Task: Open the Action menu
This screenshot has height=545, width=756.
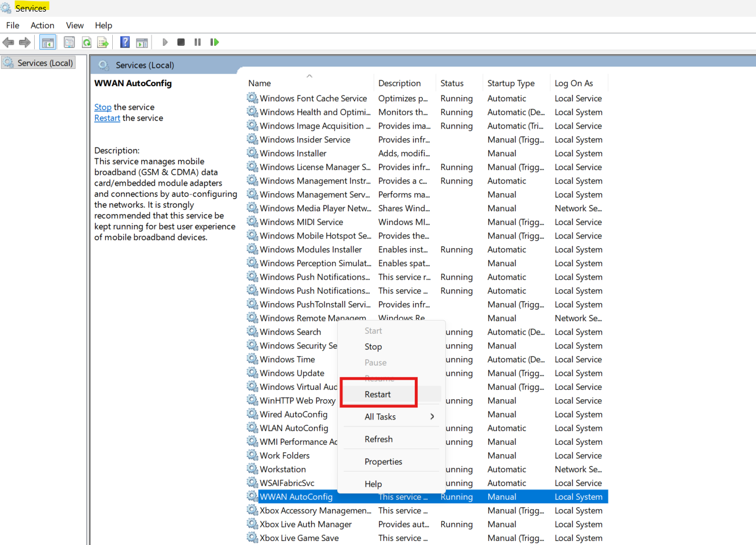Action: tap(42, 25)
